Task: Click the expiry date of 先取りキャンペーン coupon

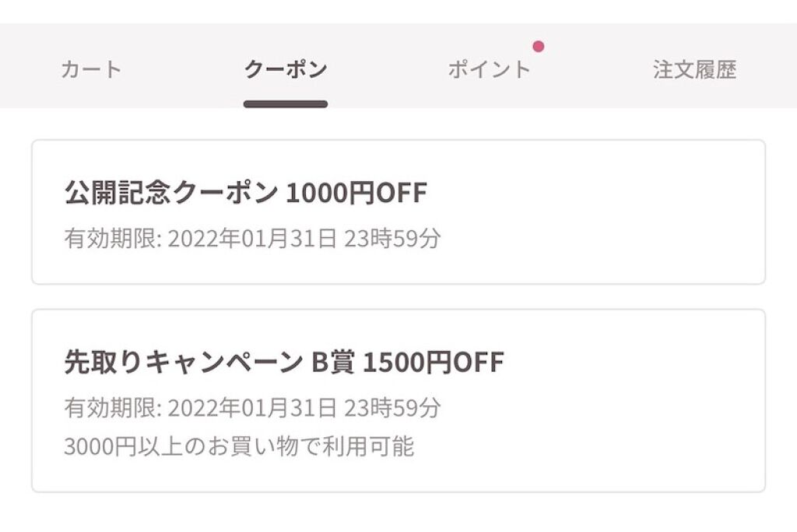Action: coord(252,407)
